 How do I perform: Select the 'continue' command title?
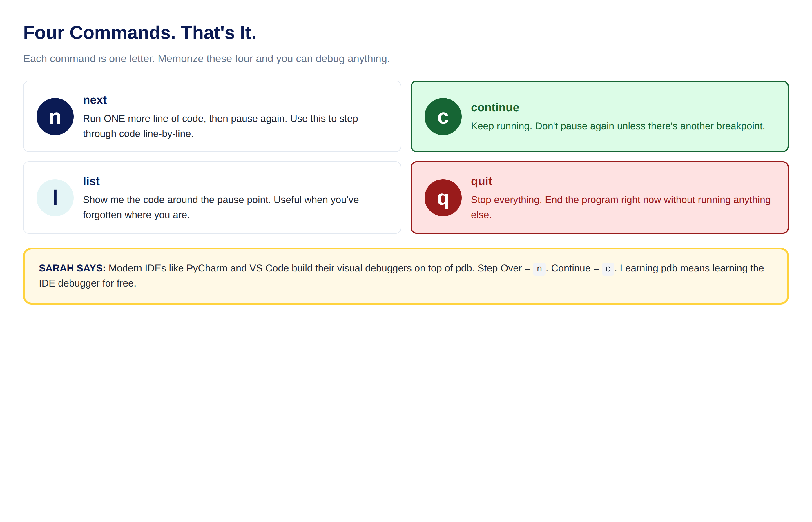(x=495, y=108)
